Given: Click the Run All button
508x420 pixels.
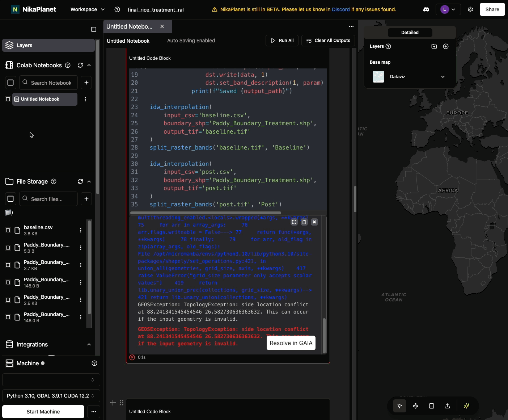Looking at the screenshot, I should [282, 40].
